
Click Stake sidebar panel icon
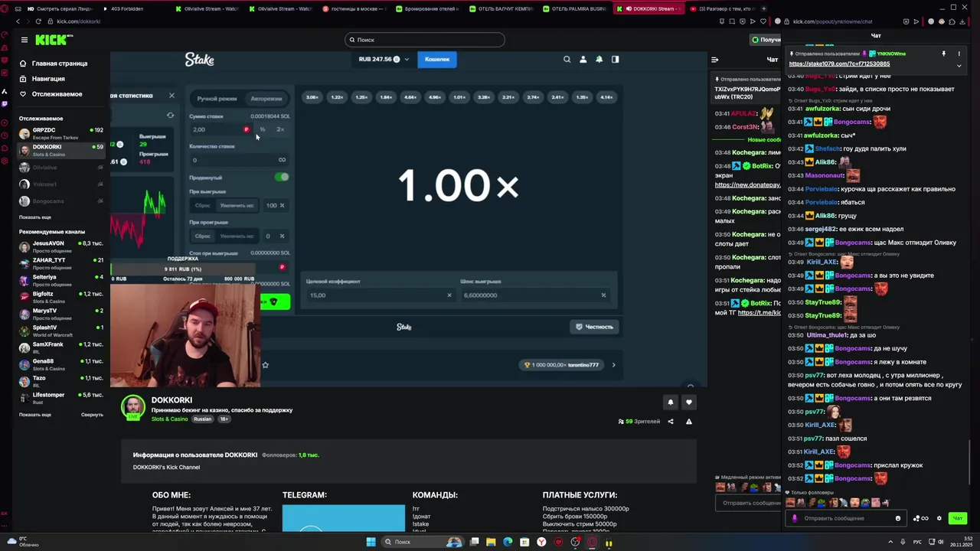coord(615,59)
